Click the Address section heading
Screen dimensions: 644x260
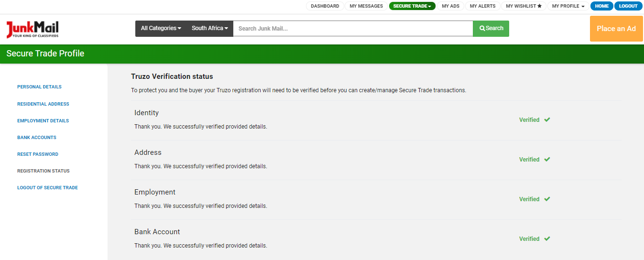pos(148,152)
